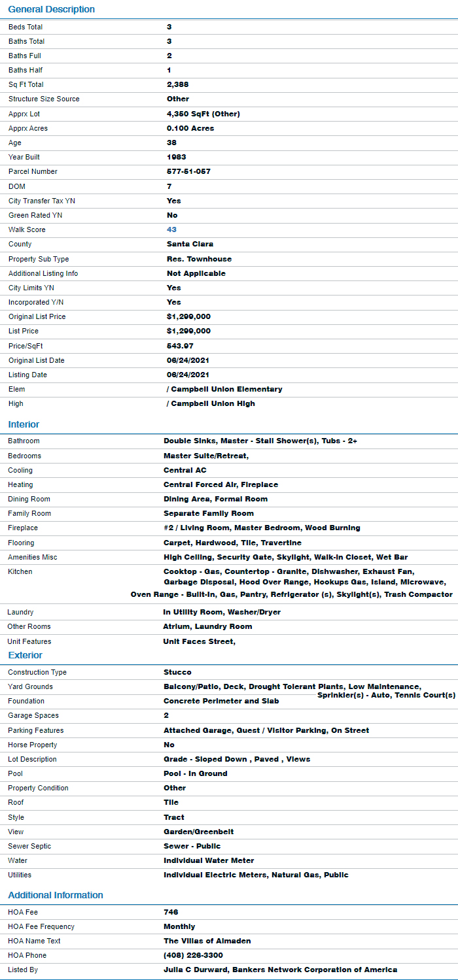Select the Additional Information section heading

[x=56, y=895]
